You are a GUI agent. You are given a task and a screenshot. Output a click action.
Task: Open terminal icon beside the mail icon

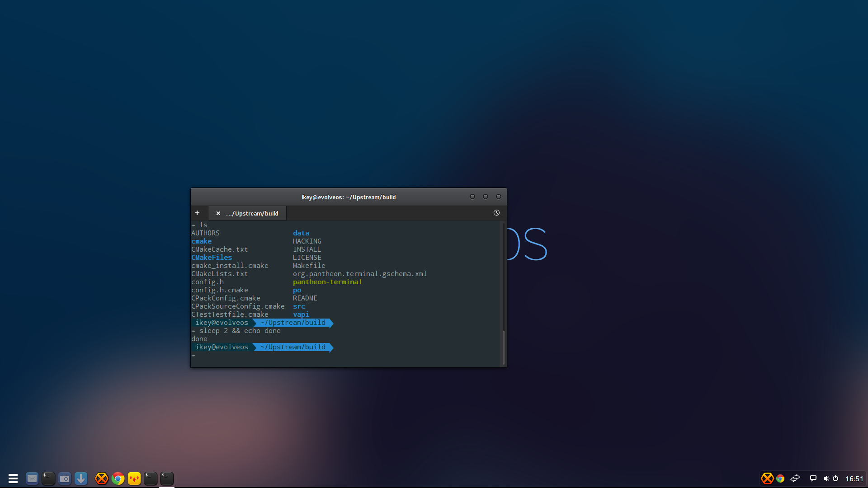click(48, 478)
